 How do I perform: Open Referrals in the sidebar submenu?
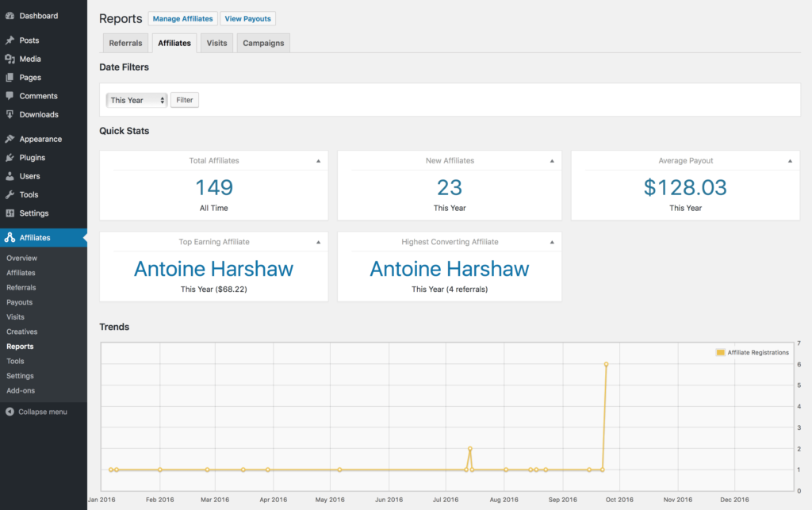(21, 287)
